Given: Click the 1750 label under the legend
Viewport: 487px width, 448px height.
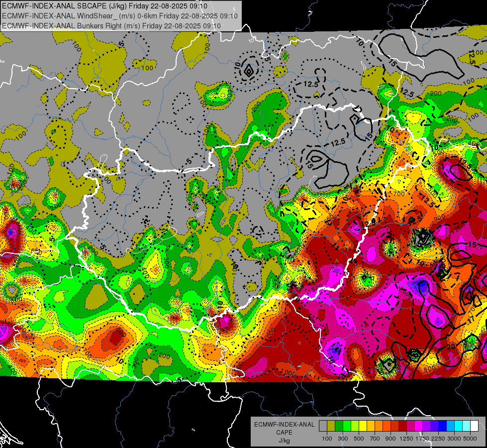Looking at the screenshot, I should (422, 439).
